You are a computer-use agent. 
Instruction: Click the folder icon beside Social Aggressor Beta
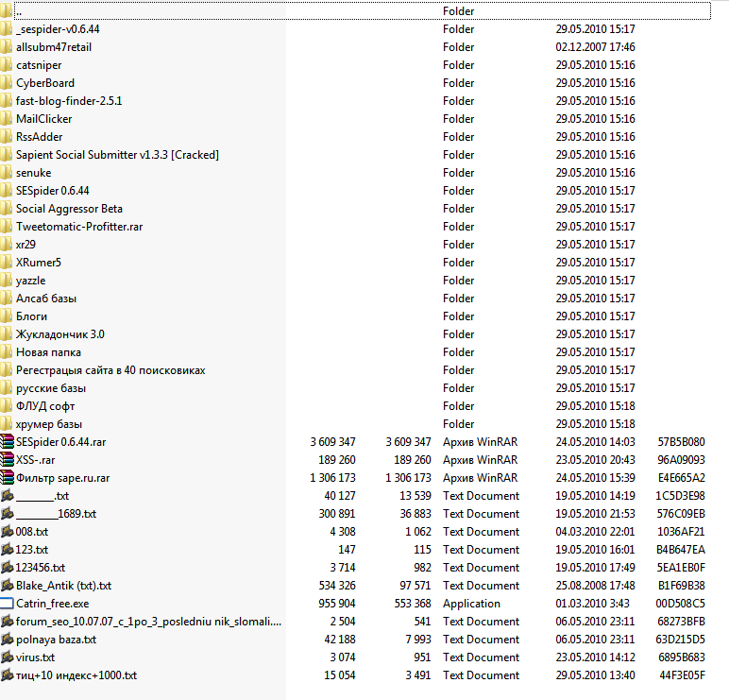coord(6,209)
